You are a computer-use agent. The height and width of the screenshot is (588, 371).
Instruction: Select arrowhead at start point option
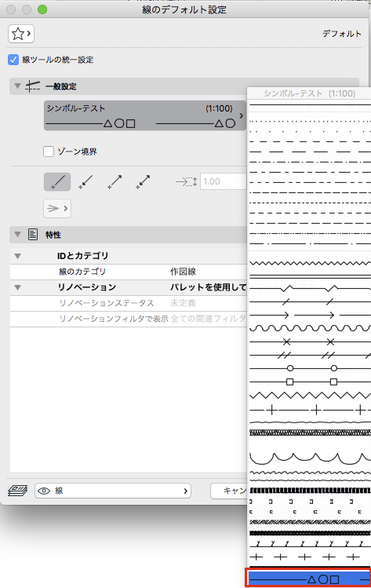click(x=85, y=182)
